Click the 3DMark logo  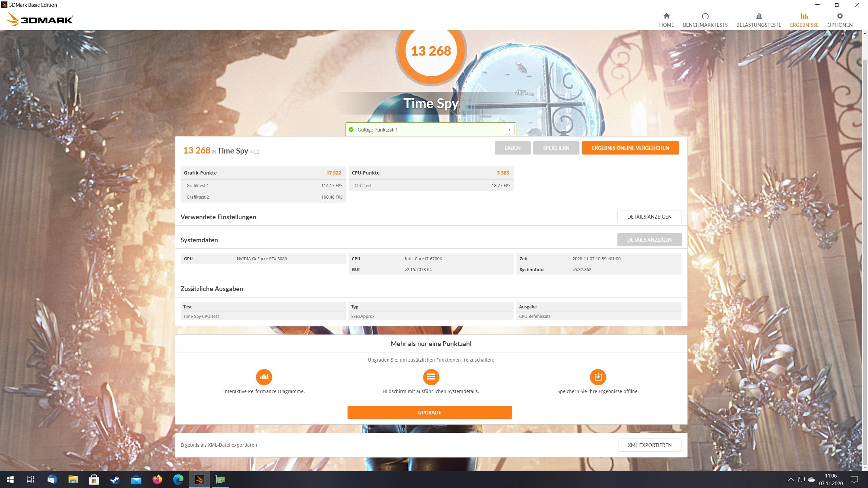pyautogui.click(x=39, y=20)
